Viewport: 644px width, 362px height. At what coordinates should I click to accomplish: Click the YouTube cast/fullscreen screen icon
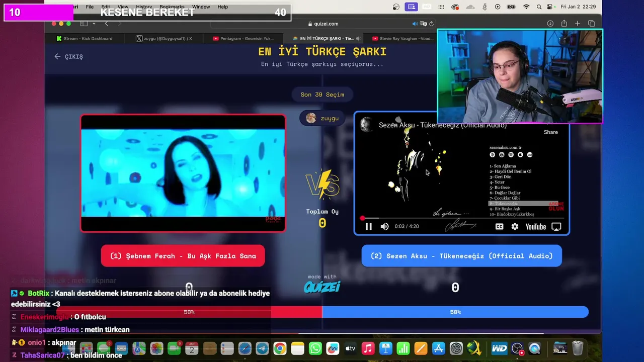[x=556, y=227]
